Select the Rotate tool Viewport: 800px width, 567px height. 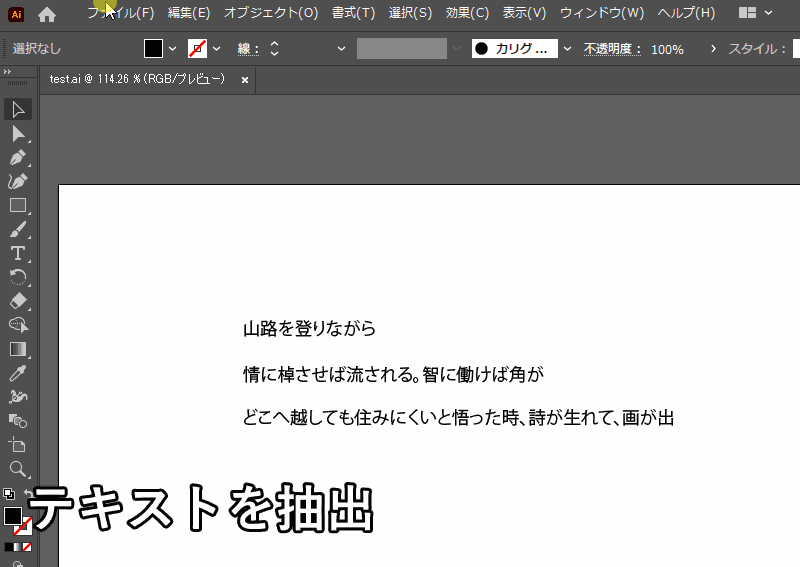click(18, 277)
